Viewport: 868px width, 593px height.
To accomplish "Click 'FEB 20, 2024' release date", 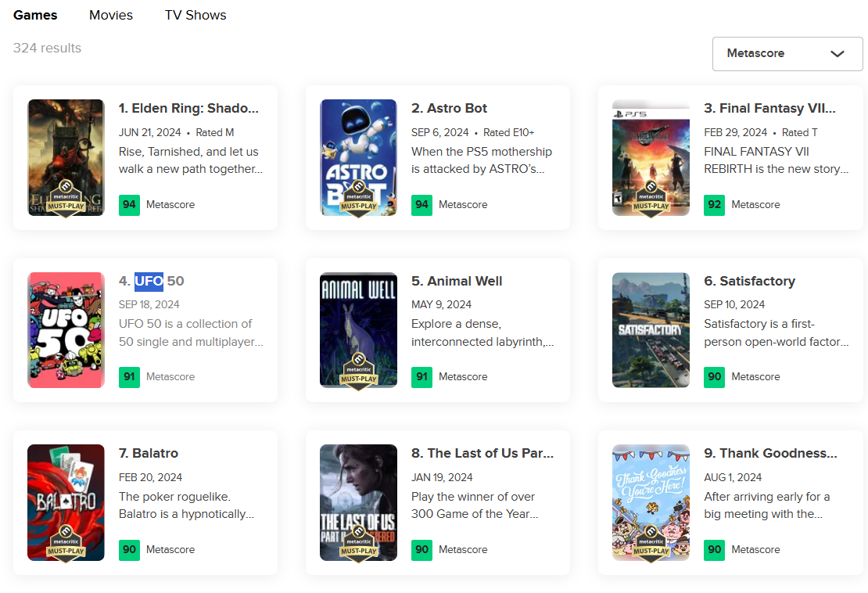I will 150,477.
